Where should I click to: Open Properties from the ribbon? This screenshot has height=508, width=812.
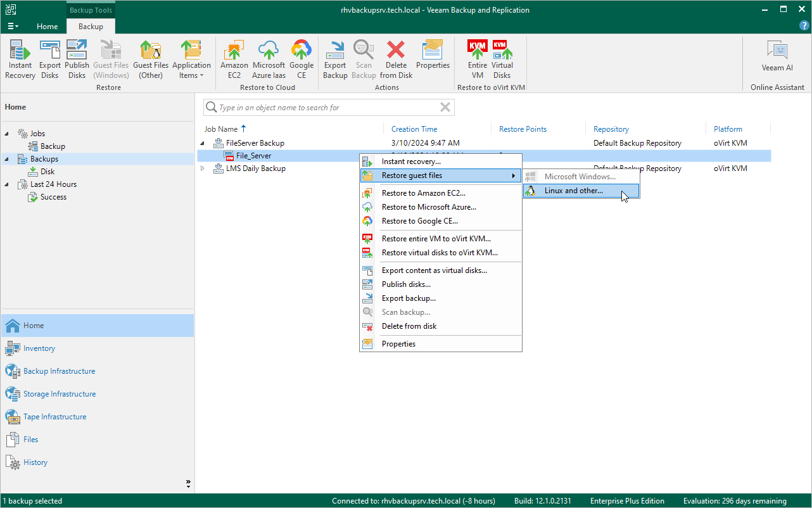433,54
